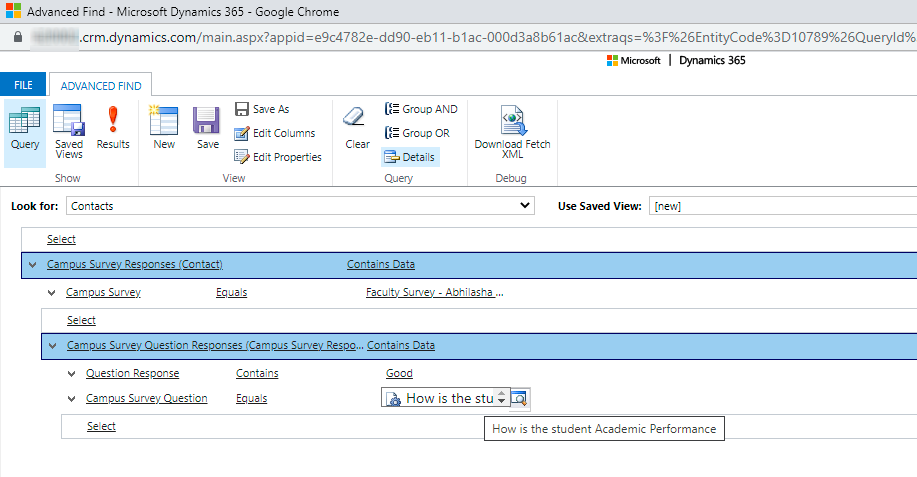This screenshot has width=917, height=477.
Task: Click Edit Columns button
Action: [276, 133]
